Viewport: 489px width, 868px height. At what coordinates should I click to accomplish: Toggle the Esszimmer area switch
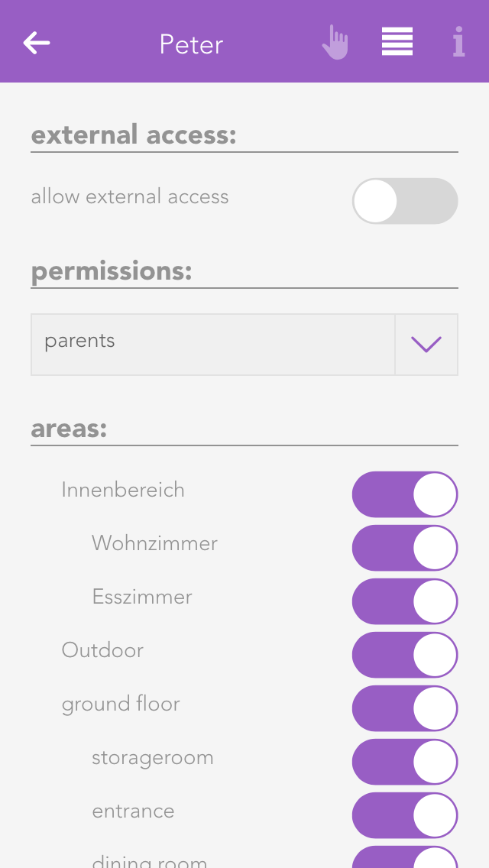(x=405, y=601)
